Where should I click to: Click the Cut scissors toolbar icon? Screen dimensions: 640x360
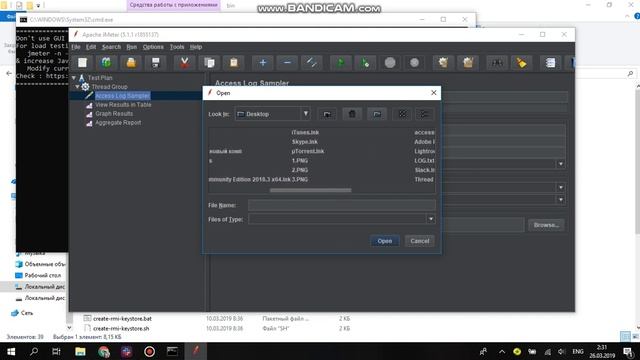point(184,63)
